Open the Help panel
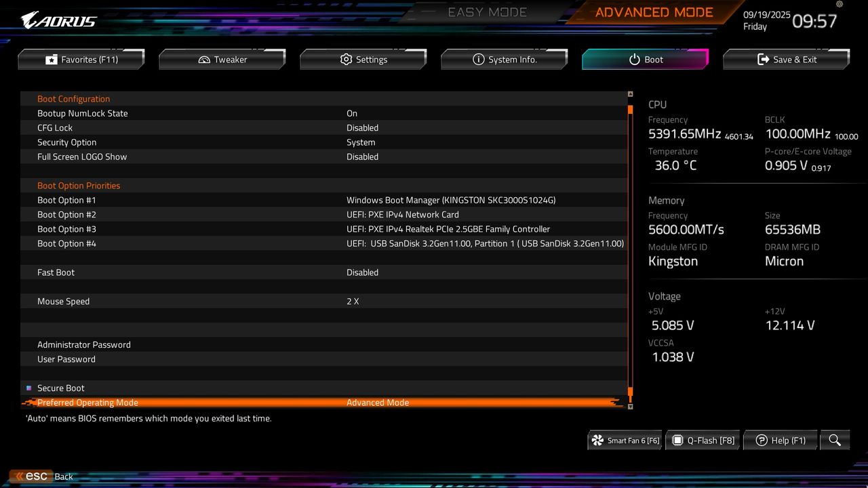 (780, 440)
